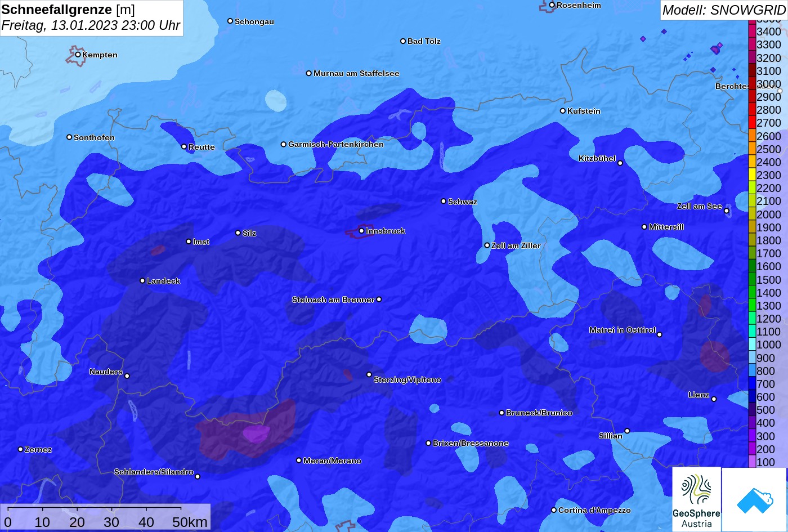Click the date Freitag, 13.01.2023 23:00 Uhr
The image size is (788, 532).
pos(91,25)
